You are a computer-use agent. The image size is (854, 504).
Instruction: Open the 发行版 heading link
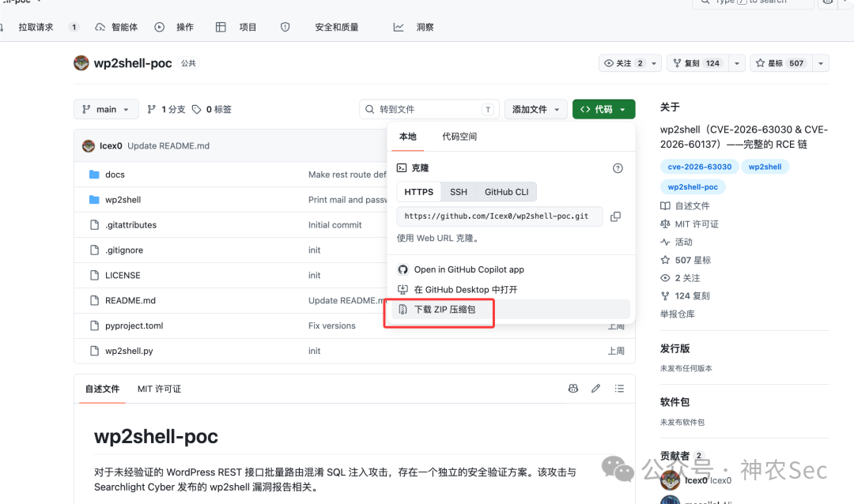(x=675, y=348)
